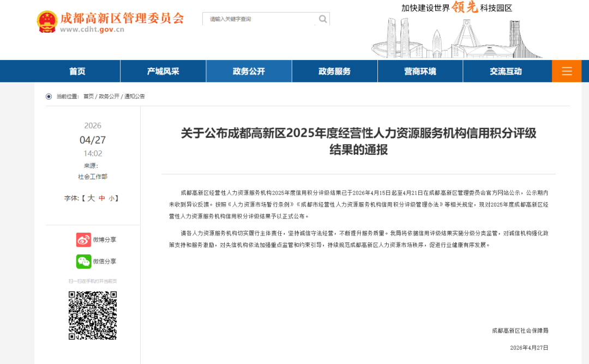Click the 加快建设世界领先科技园区 slogan

point(456,8)
